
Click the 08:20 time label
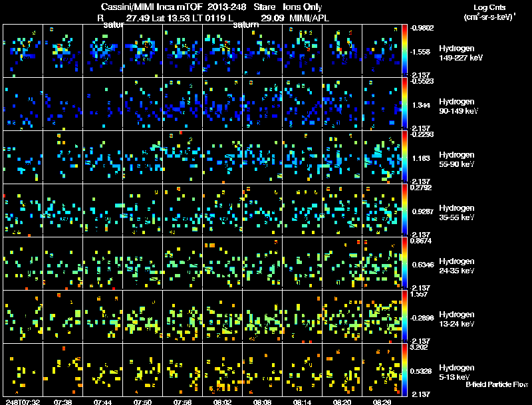tap(342, 402)
